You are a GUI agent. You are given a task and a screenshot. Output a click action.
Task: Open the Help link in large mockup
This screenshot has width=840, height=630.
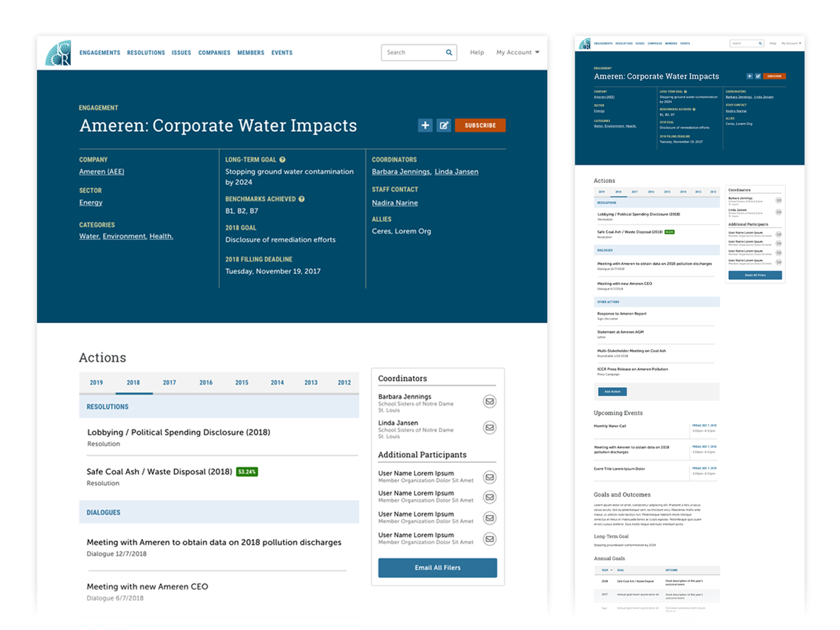pos(477,52)
